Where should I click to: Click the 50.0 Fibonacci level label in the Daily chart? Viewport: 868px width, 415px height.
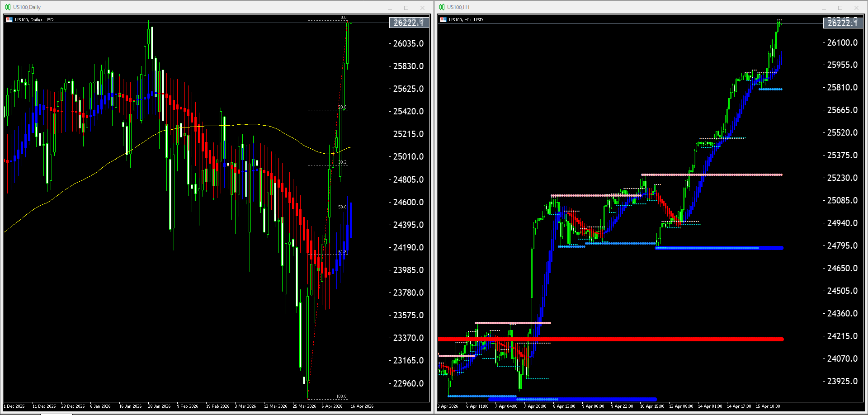342,207
